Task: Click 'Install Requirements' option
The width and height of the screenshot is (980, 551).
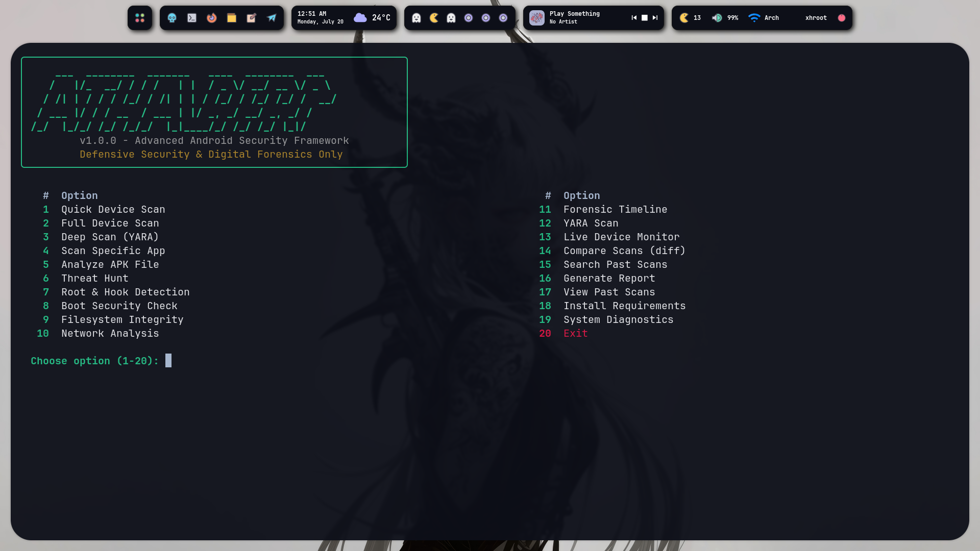Action: click(625, 306)
